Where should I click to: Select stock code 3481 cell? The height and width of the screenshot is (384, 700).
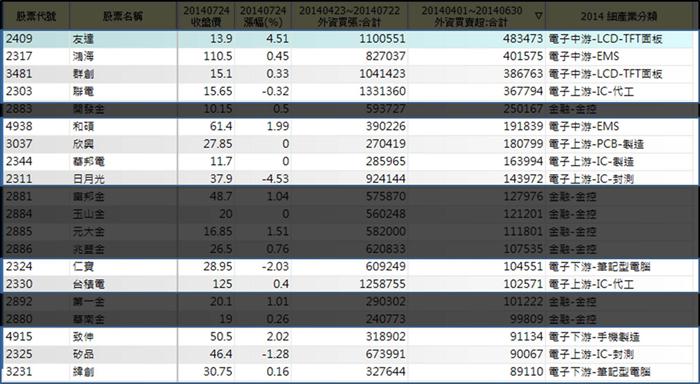(x=19, y=74)
